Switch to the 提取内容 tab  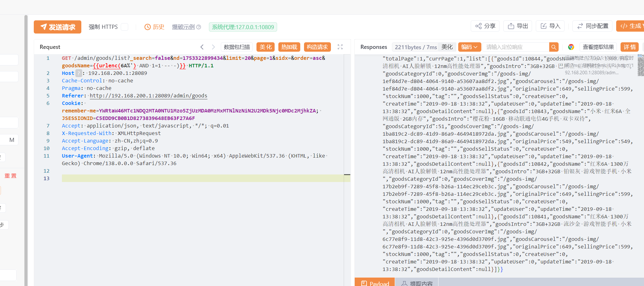[x=417, y=283]
